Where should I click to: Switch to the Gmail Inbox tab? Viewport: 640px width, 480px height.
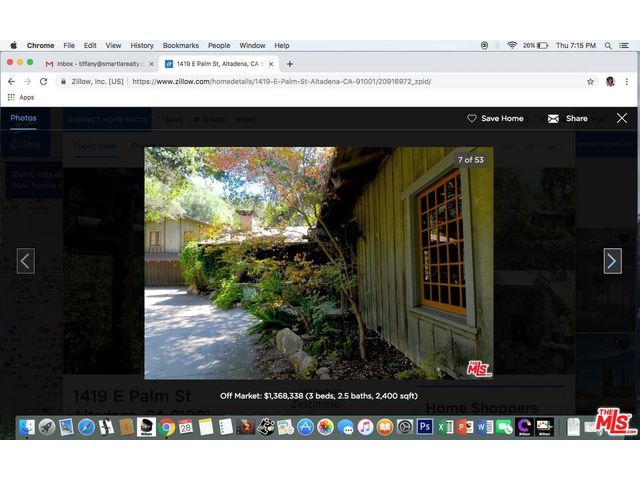click(x=96, y=64)
